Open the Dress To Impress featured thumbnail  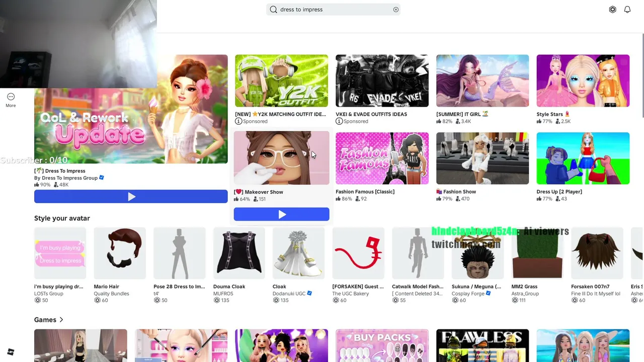click(x=131, y=109)
